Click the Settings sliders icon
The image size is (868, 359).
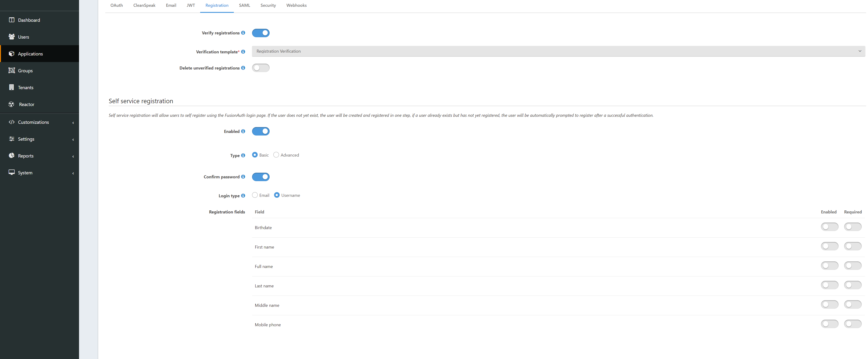click(11, 139)
